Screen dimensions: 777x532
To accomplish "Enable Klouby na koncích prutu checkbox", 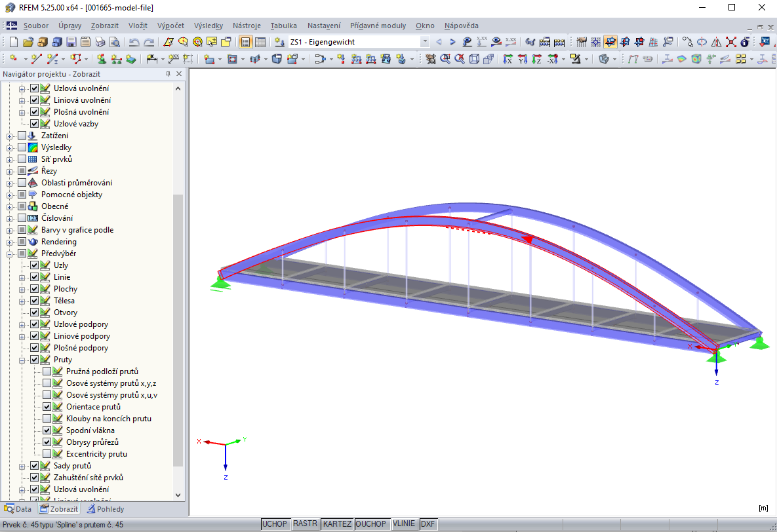I will coord(47,419).
